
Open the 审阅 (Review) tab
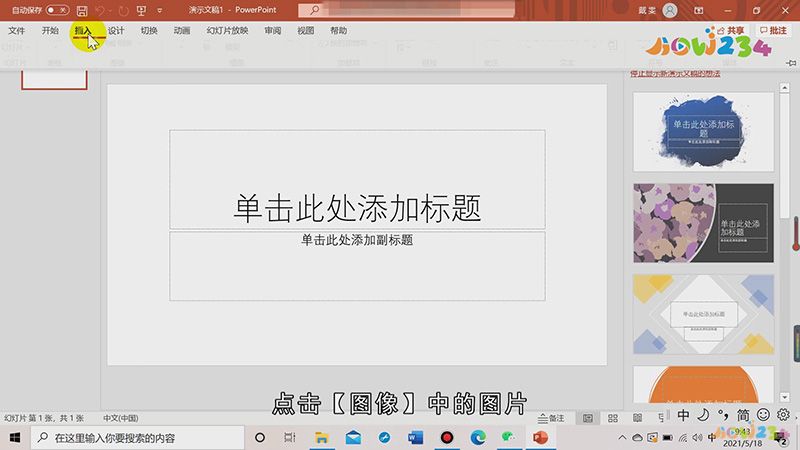coord(272,31)
